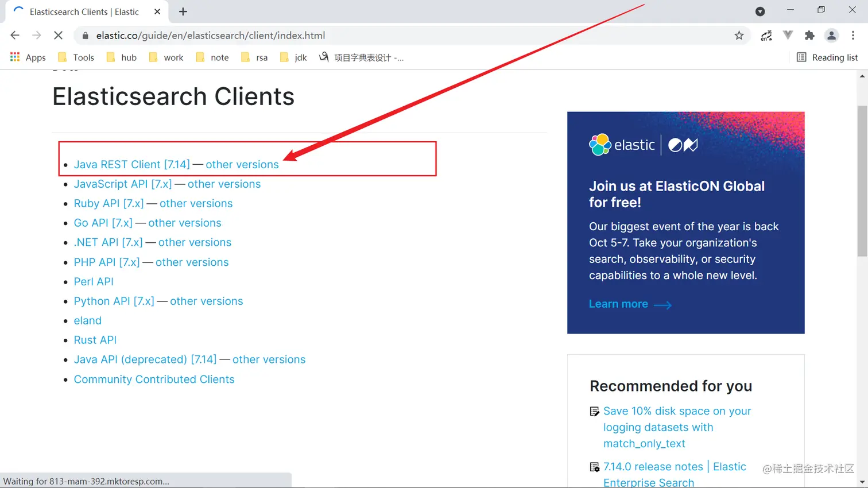Click the document icon beside 7.14.0 release notes
Screen dimensions: 868x488
[595, 467]
